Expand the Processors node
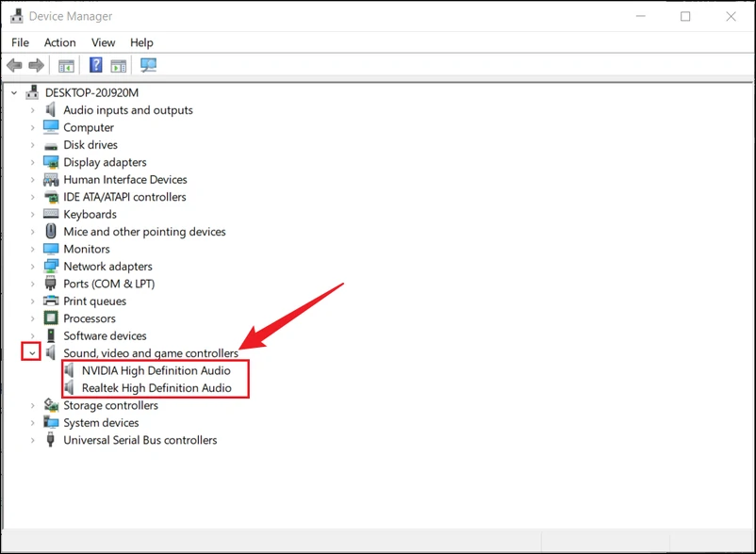This screenshot has height=554, width=756. pos(32,318)
